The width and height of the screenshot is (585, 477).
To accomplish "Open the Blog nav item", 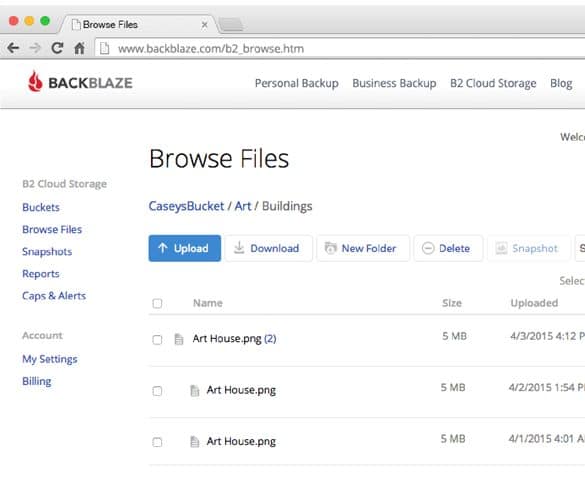I will (x=561, y=83).
